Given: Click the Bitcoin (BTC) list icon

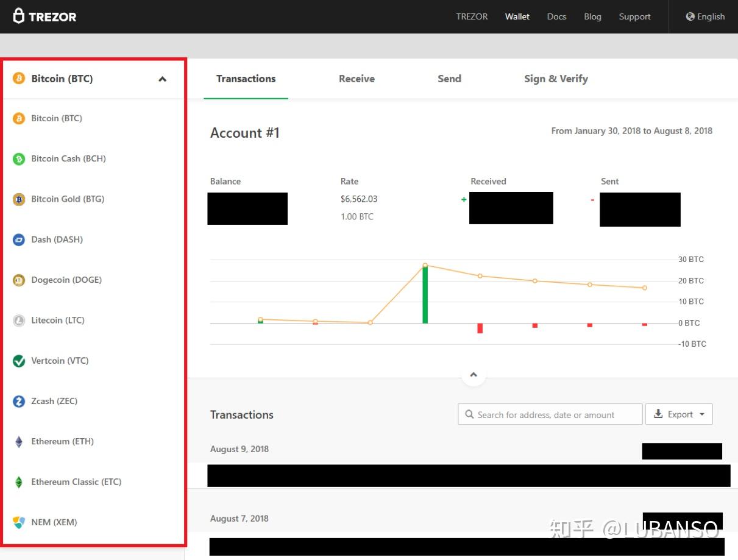Looking at the screenshot, I should (x=19, y=118).
